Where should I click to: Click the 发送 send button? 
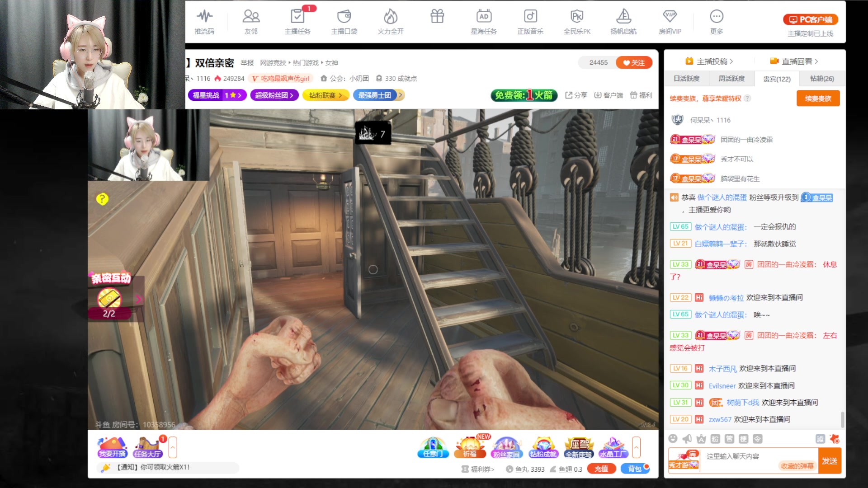click(830, 461)
